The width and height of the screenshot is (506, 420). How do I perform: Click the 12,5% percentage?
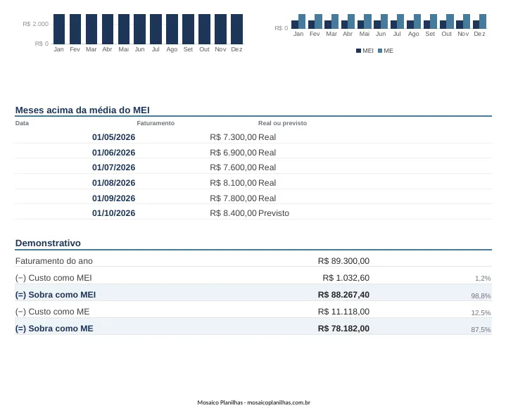coord(481,313)
